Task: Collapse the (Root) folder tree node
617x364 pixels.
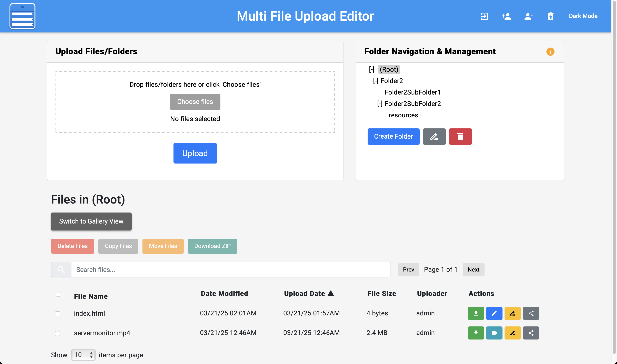Action: [x=371, y=69]
